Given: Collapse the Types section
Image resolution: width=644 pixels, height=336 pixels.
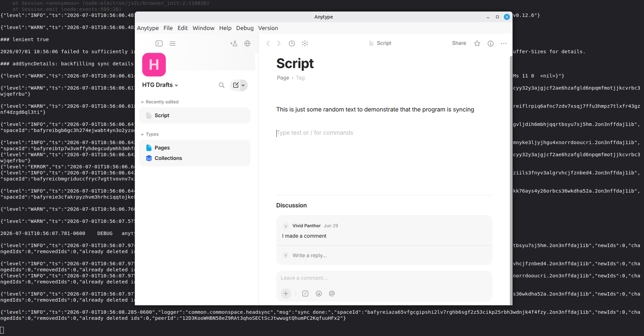Looking at the screenshot, I should point(149,134).
